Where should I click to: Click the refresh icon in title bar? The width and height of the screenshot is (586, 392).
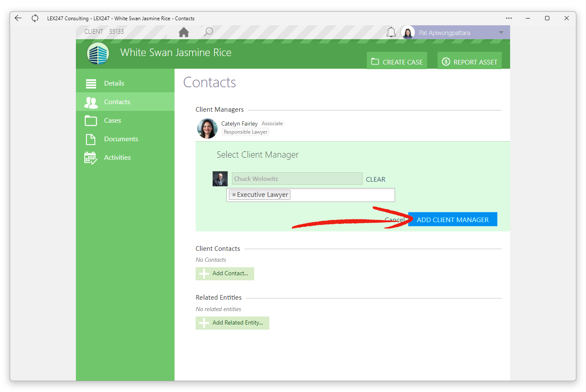(35, 18)
